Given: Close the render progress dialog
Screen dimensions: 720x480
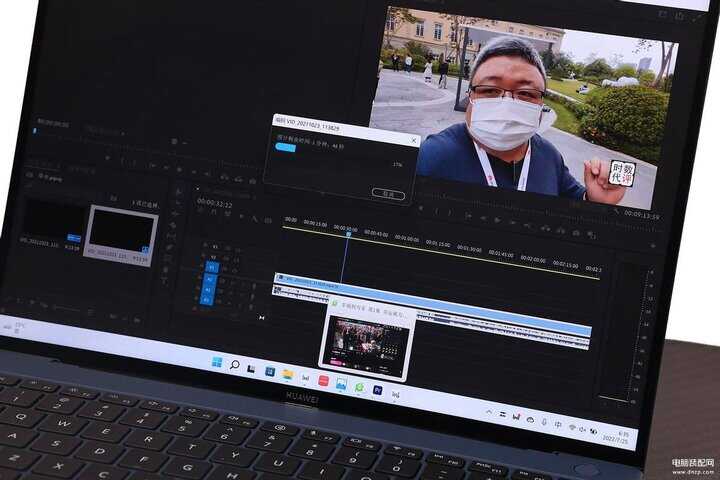Looking at the screenshot, I should 413,139.
